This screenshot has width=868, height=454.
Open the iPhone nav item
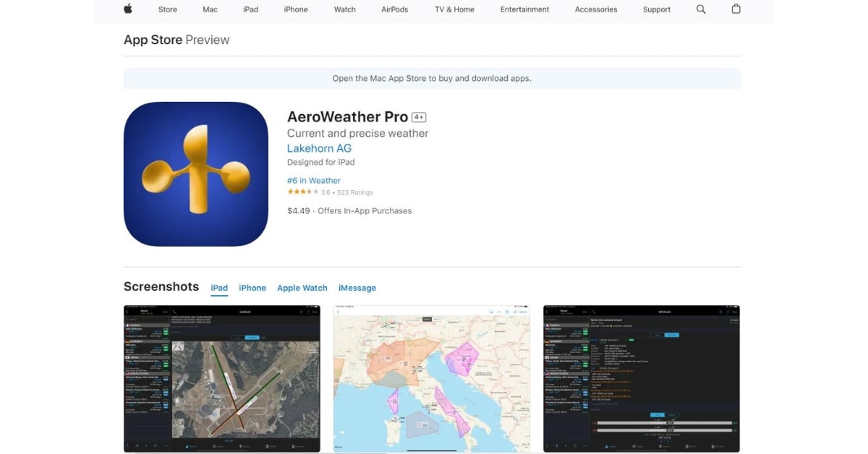[x=296, y=9]
